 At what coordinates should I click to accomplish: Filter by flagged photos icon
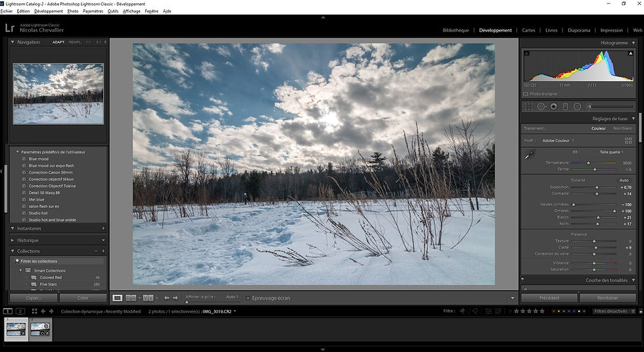[x=462, y=311]
